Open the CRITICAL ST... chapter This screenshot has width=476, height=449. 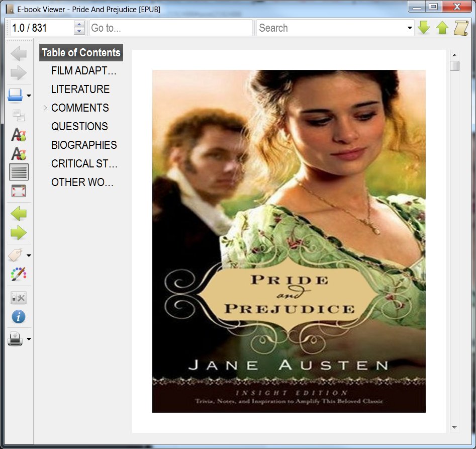(84, 163)
